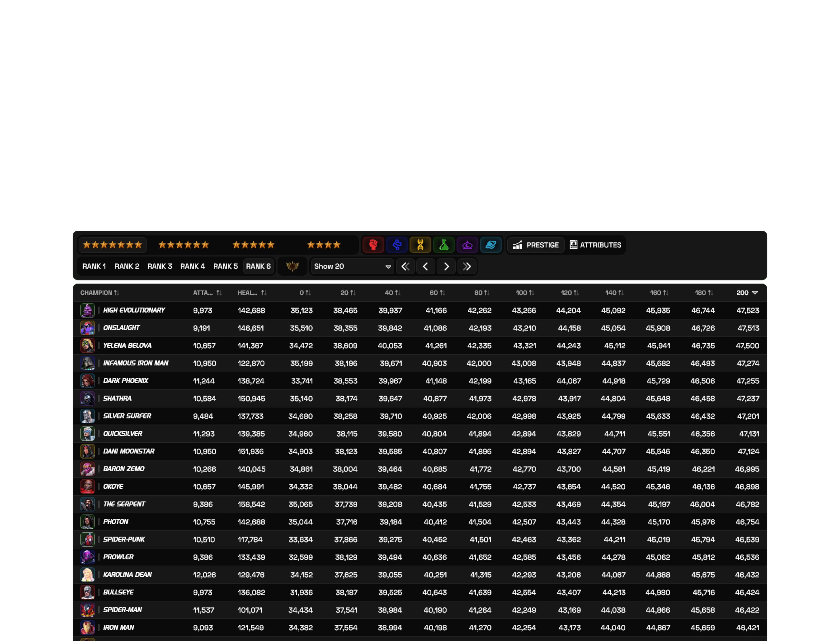This screenshot has width=840, height=641.
Task: Click the Prestige view button
Action: click(536, 245)
